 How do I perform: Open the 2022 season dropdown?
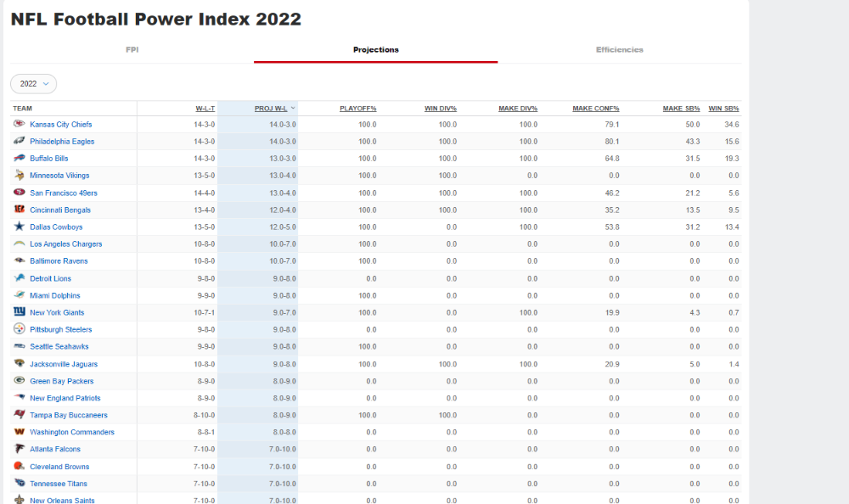[34, 84]
